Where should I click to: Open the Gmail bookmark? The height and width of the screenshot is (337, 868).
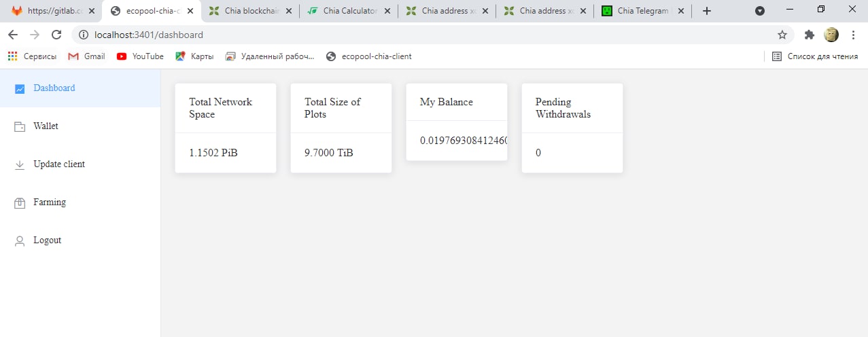87,56
